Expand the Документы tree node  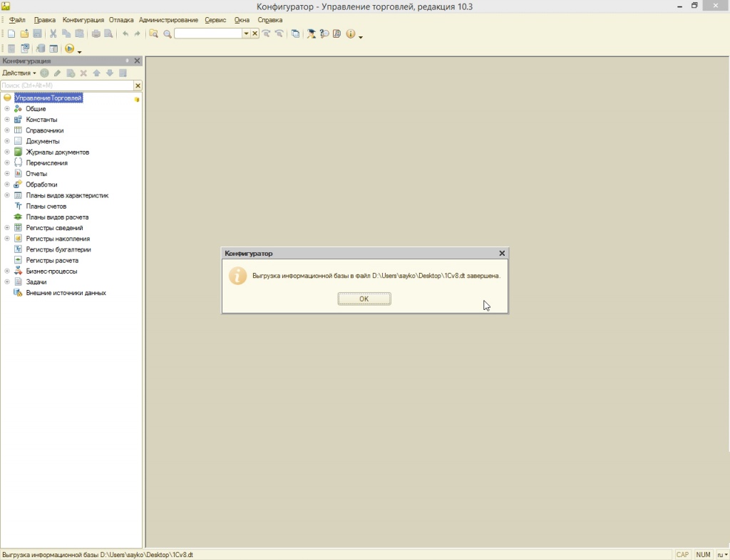(x=7, y=141)
